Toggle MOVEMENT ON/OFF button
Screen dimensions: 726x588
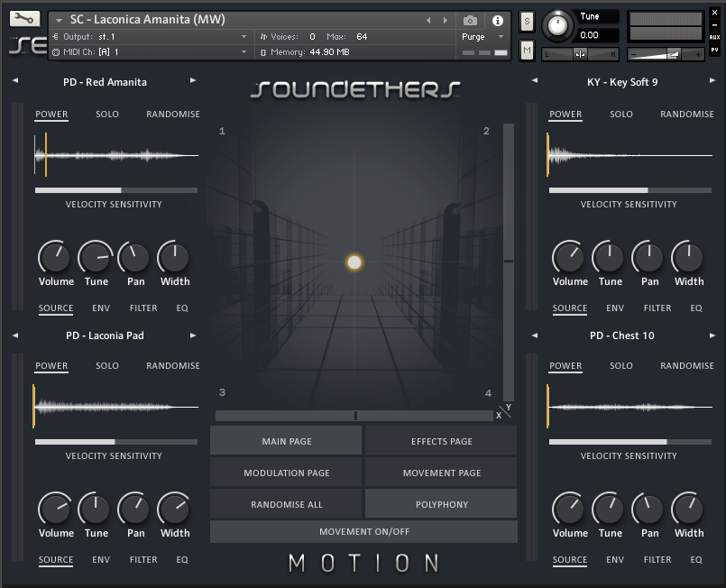(x=364, y=531)
